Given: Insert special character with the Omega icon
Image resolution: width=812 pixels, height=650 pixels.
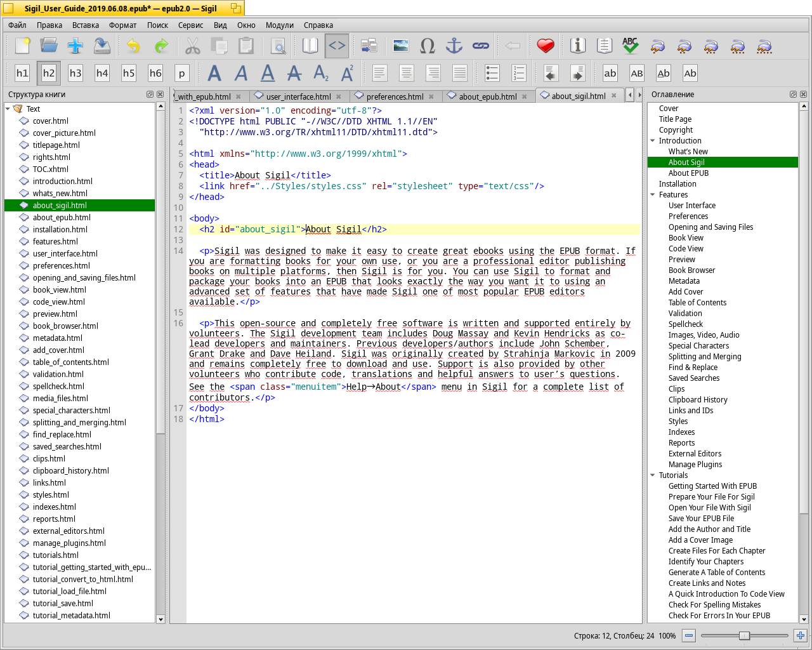Looking at the screenshot, I should pos(428,46).
